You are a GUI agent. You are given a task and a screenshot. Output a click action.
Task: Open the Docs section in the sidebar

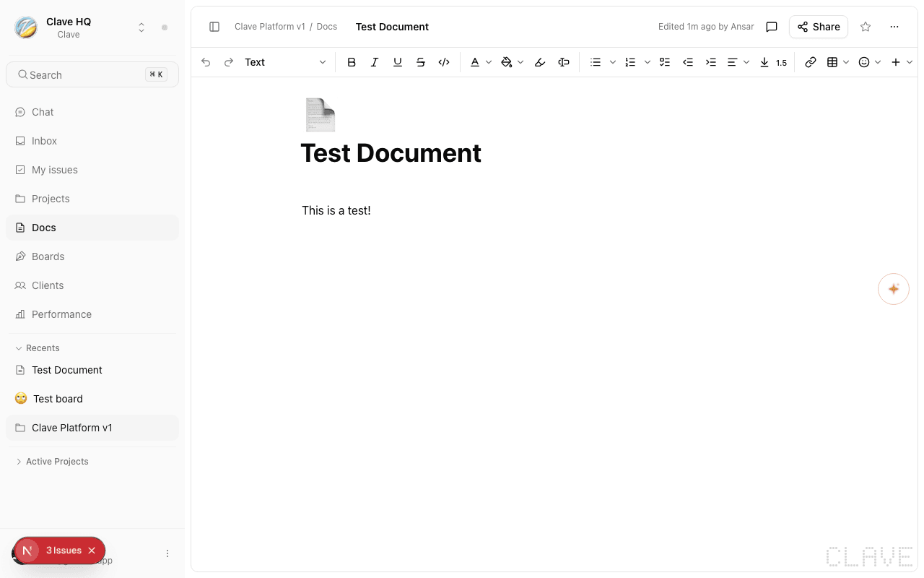point(43,228)
